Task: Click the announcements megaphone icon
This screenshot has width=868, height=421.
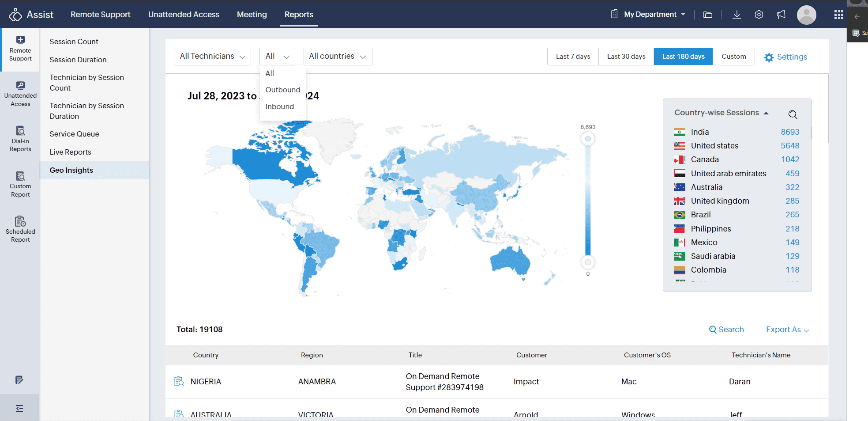Action: [x=781, y=15]
